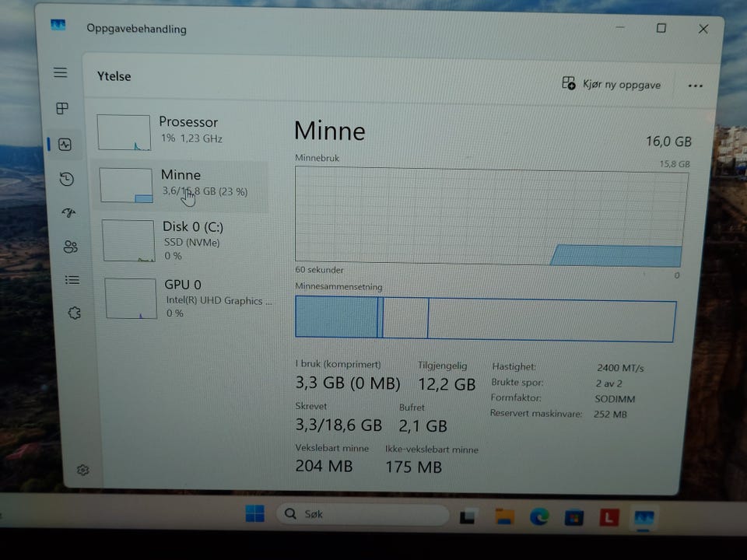Open Microsoft Edge from the taskbar
The height and width of the screenshot is (560, 747).
pyautogui.click(x=539, y=516)
